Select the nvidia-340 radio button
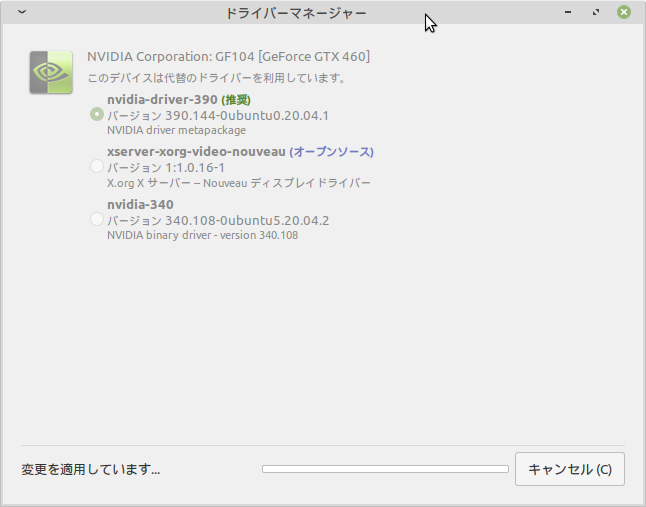Image resolution: width=646 pixels, height=507 pixels. 97,219
